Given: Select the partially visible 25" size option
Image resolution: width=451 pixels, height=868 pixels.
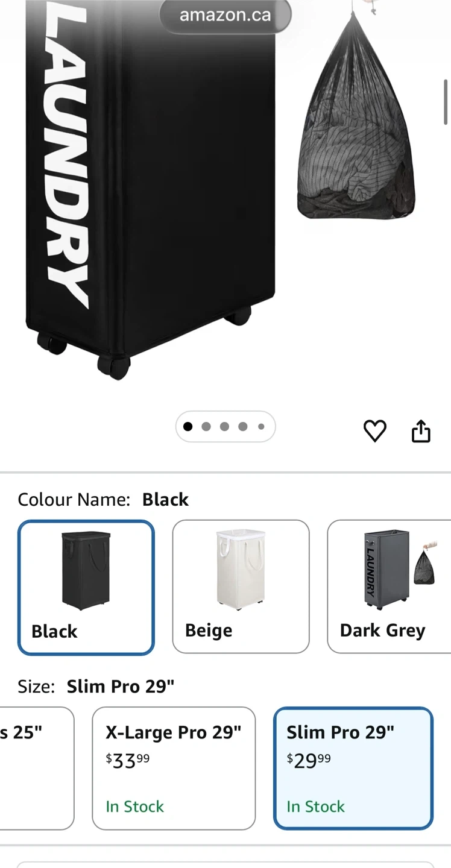Looking at the screenshot, I should [36, 769].
